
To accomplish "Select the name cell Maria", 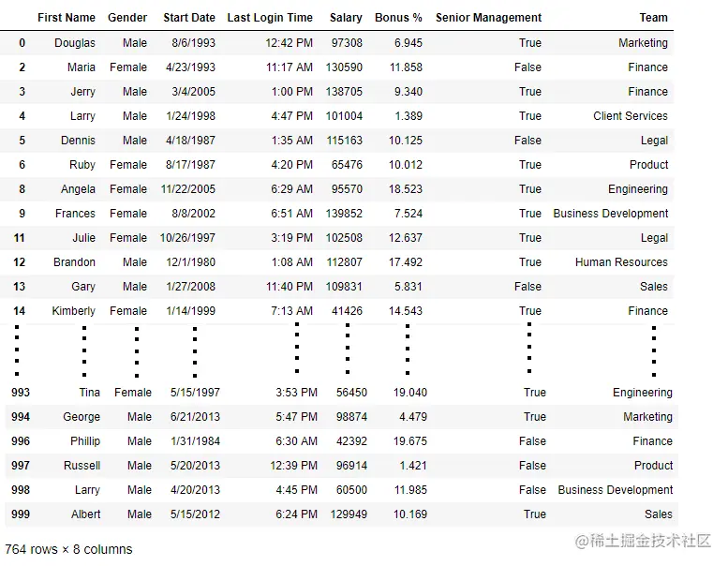I will tap(82, 67).
